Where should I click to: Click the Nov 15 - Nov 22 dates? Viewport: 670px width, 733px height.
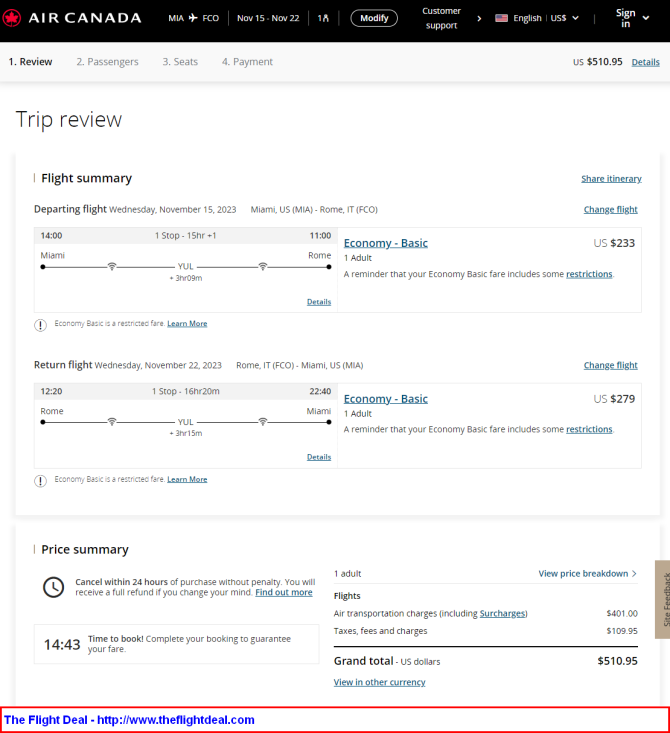[268, 18]
